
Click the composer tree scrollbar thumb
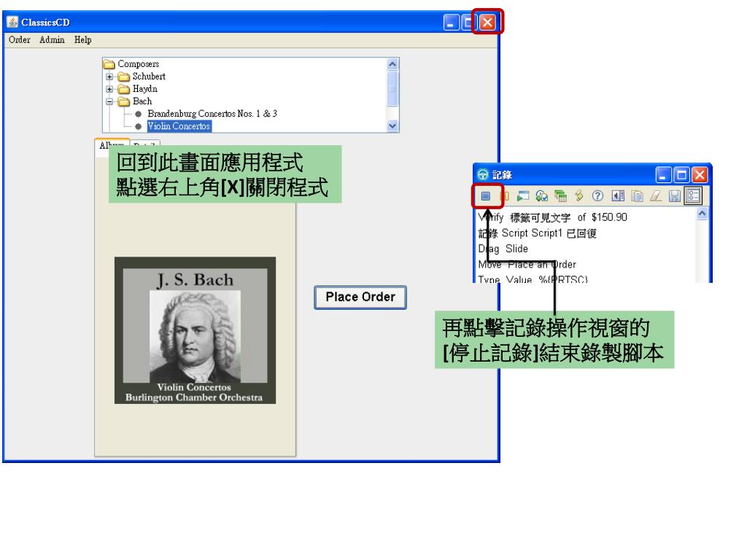(392, 89)
